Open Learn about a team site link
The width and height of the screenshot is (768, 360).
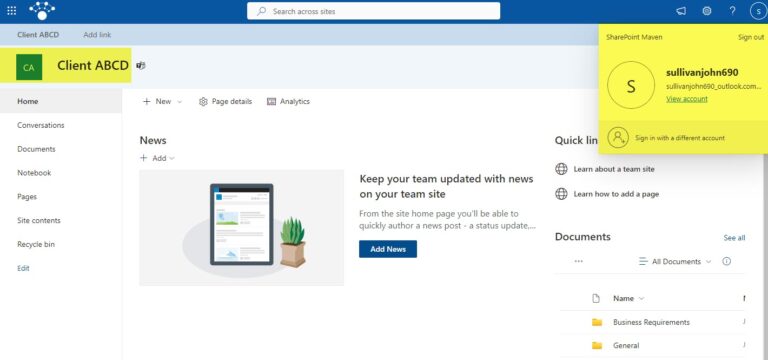(x=614, y=169)
